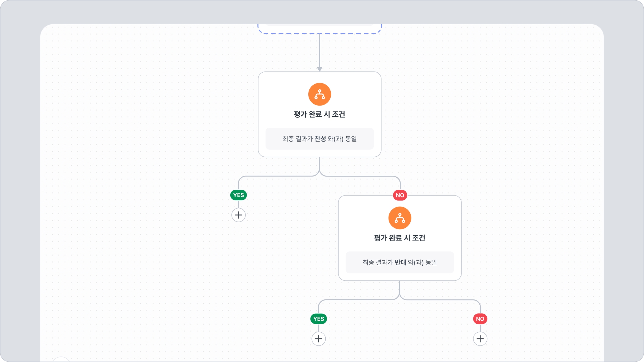
Task: Click the orange branch icon in the 반대 condition node
Action: 400,218
